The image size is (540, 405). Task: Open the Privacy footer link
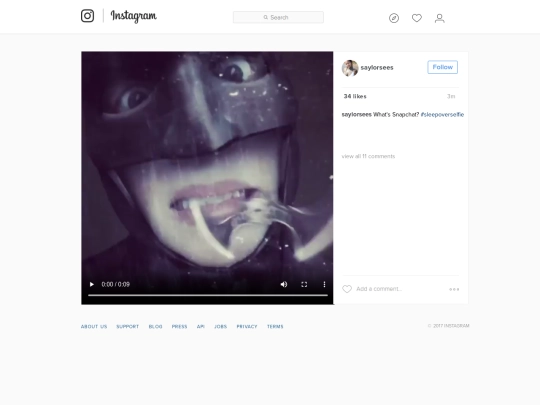(247, 326)
